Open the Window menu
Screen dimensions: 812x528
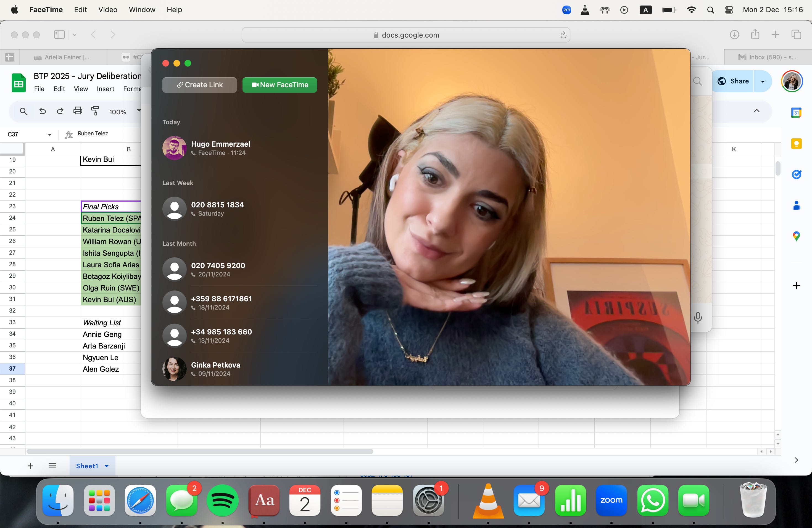pos(142,10)
